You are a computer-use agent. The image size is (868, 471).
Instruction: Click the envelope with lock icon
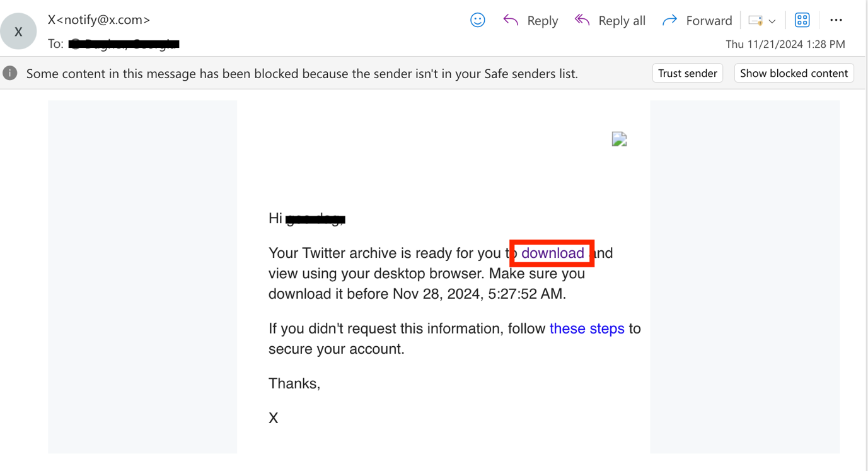pyautogui.click(x=755, y=20)
